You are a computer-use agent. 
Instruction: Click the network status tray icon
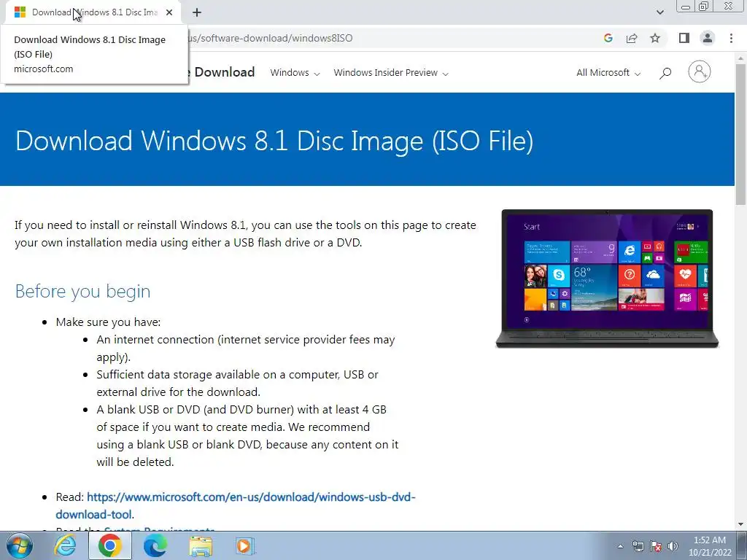pyautogui.click(x=638, y=546)
